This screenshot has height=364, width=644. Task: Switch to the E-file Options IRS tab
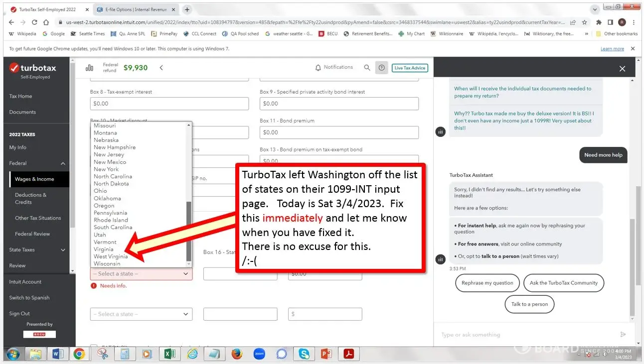[x=136, y=9]
